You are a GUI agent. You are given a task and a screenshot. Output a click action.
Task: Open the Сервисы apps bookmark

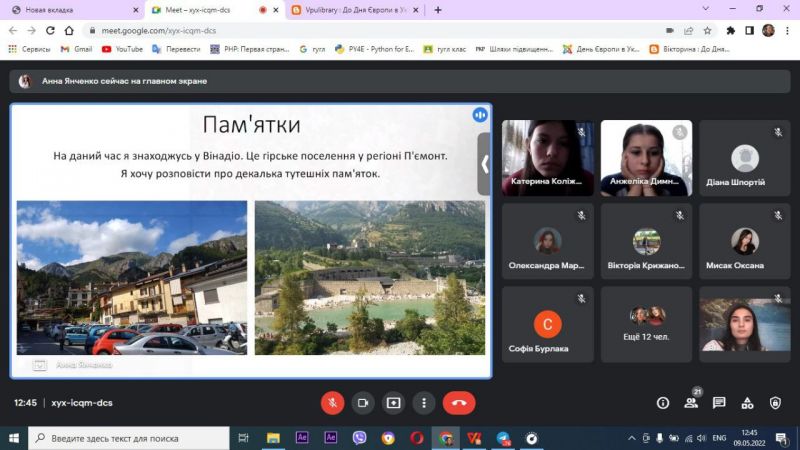click(x=29, y=49)
